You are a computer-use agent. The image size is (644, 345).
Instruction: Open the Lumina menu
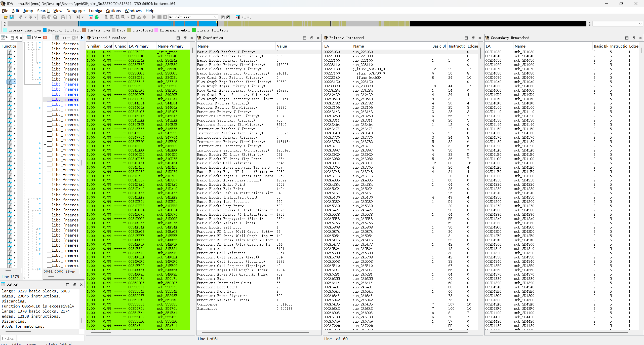[x=95, y=11]
